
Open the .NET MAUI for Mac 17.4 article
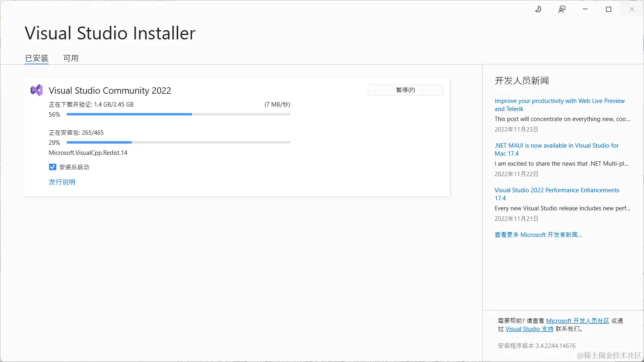coord(557,150)
